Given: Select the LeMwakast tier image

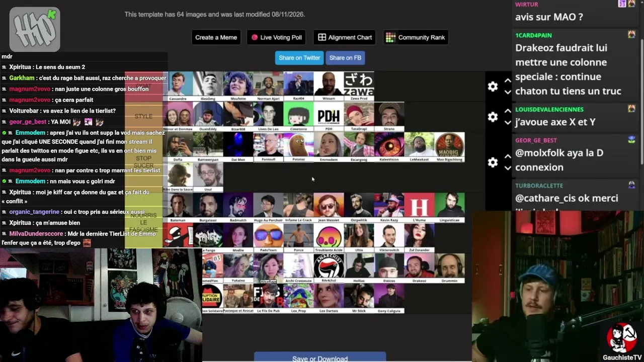Looking at the screenshot, I should (419, 147).
